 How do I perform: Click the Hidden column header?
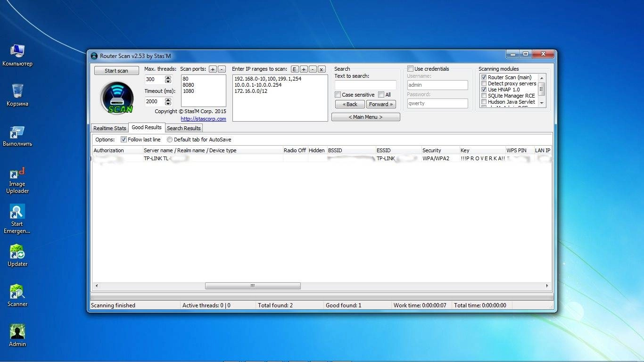click(x=317, y=150)
